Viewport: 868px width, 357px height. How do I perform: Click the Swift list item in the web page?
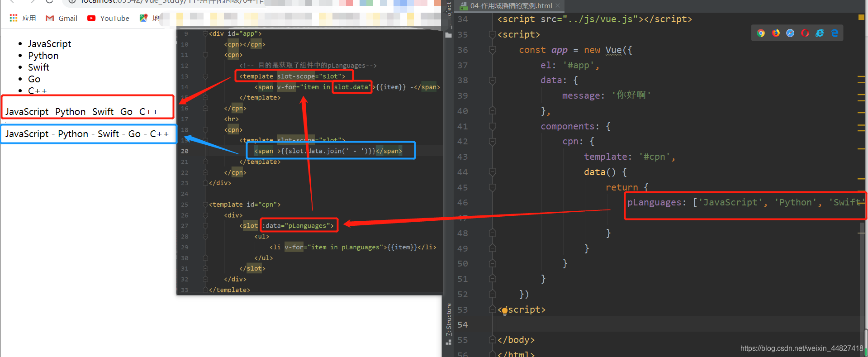point(38,67)
